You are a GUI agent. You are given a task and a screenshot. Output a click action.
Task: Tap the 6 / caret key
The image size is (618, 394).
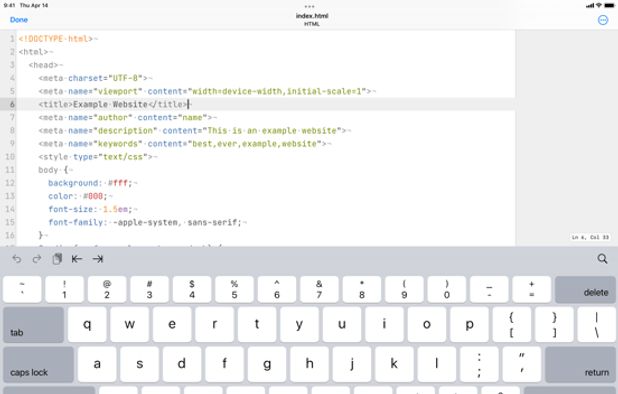point(277,290)
